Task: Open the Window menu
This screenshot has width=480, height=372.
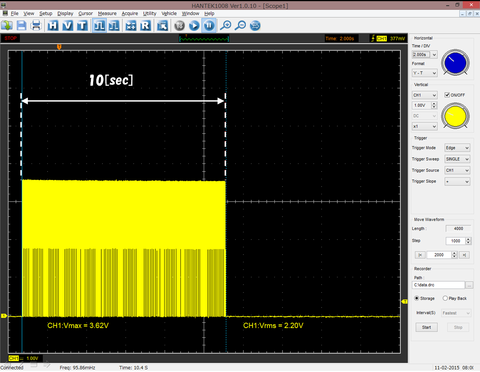Action: pos(190,13)
